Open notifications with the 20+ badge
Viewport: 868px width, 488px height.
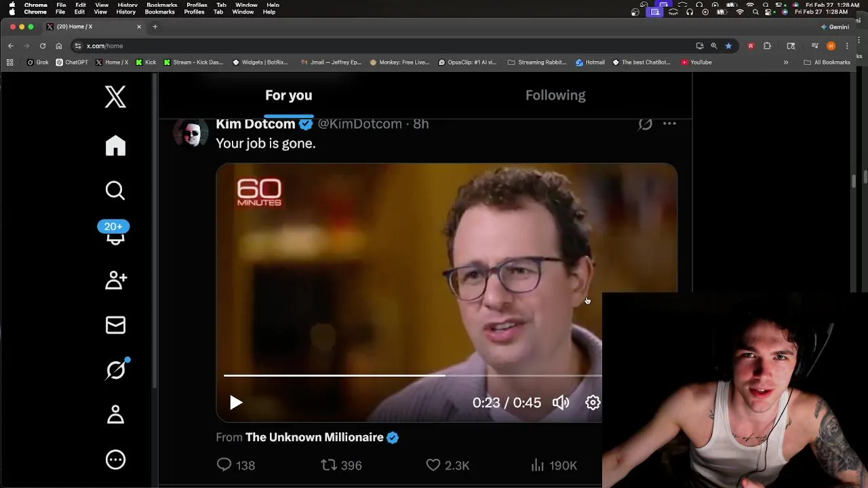pos(114,232)
